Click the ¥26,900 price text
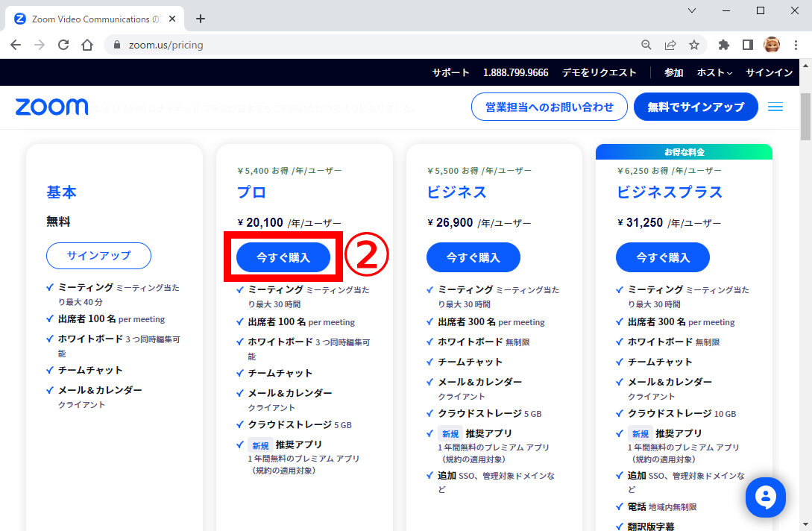812x531 pixels. (450, 223)
